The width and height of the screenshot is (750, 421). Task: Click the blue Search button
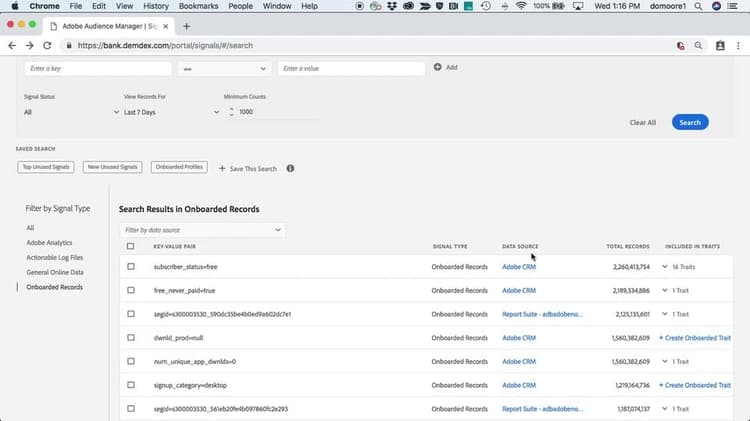[690, 122]
